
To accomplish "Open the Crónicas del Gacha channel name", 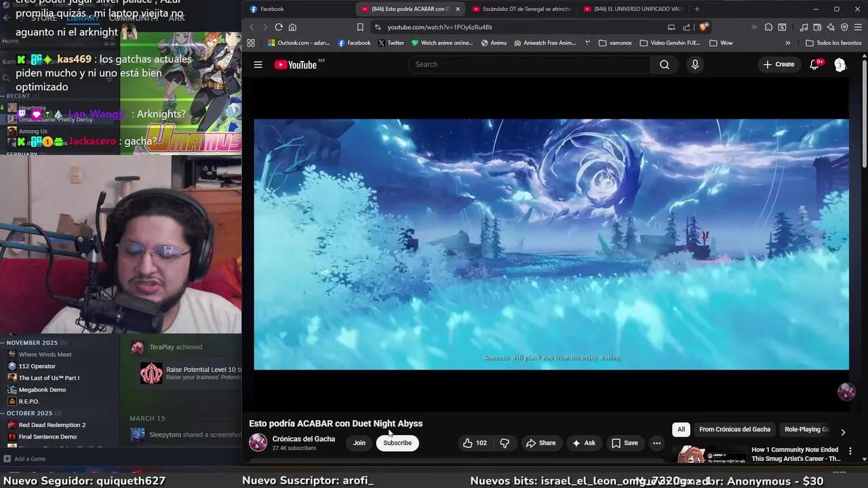I will [304, 439].
